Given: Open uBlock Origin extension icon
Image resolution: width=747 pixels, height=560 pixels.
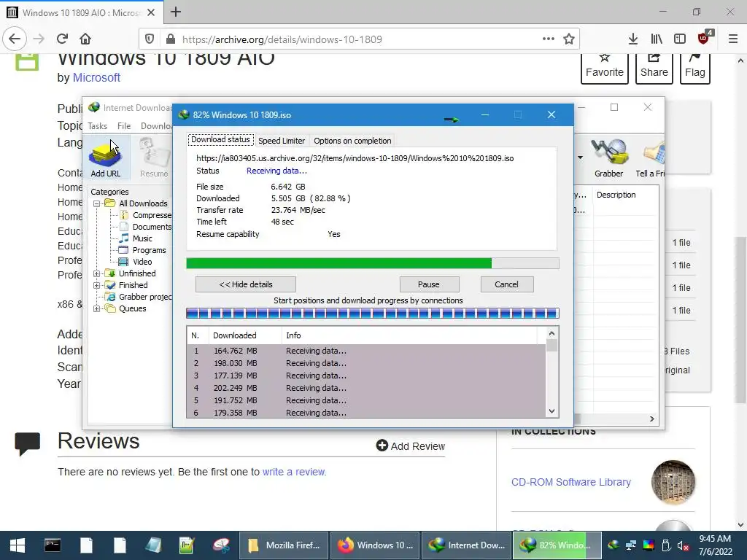Looking at the screenshot, I should tap(704, 38).
